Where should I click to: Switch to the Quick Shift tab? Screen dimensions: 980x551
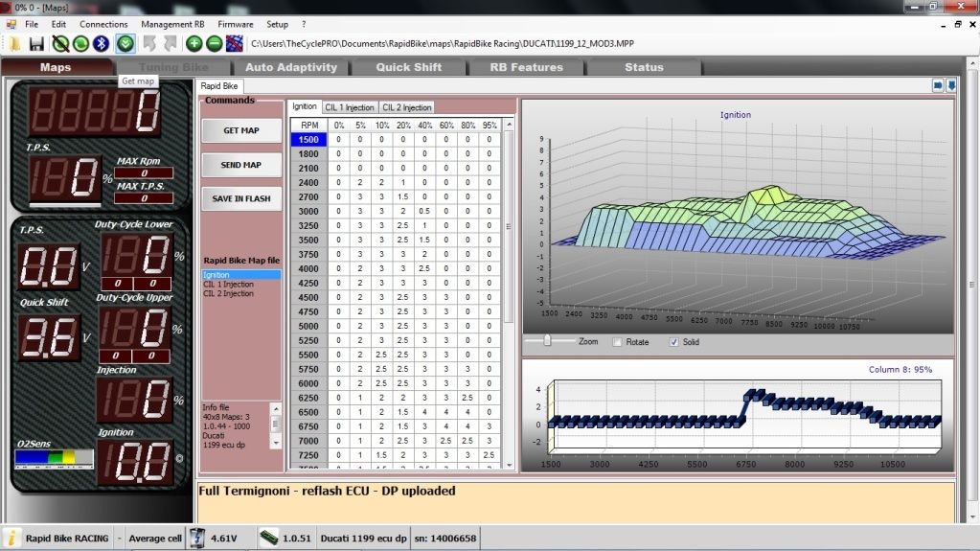409,67
